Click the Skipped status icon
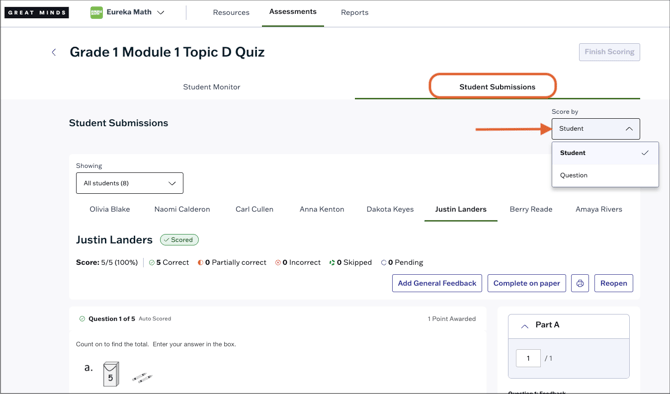 click(x=332, y=263)
